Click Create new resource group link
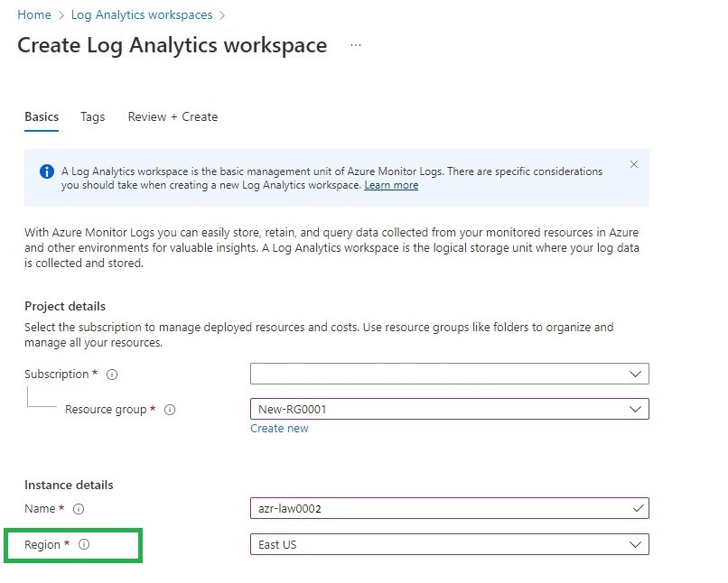The image size is (728, 583). [279, 429]
